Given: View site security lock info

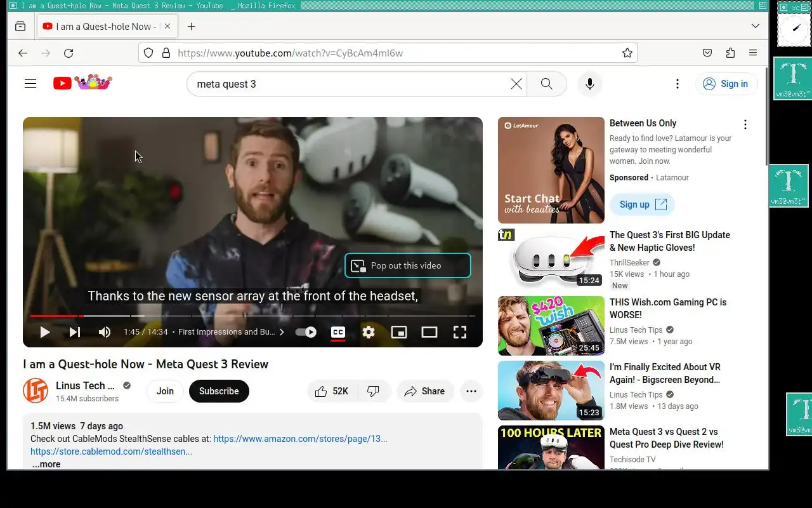Looking at the screenshot, I should [x=166, y=53].
